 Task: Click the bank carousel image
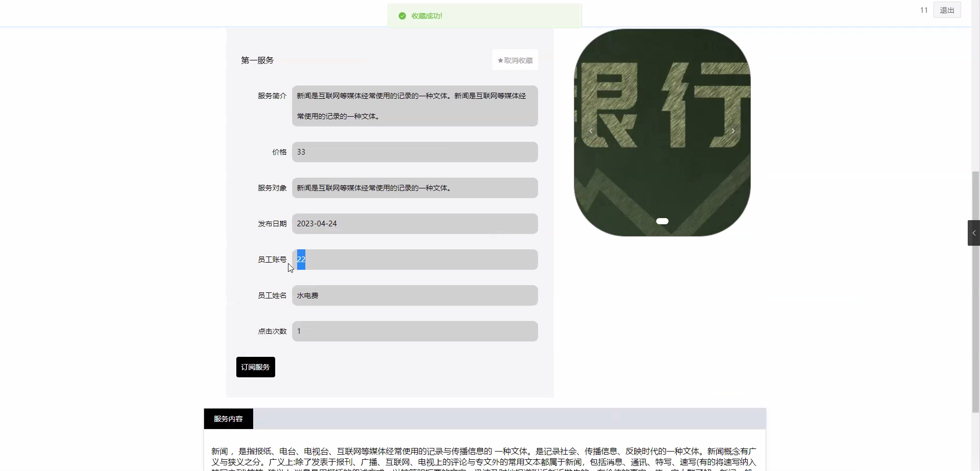point(662,132)
